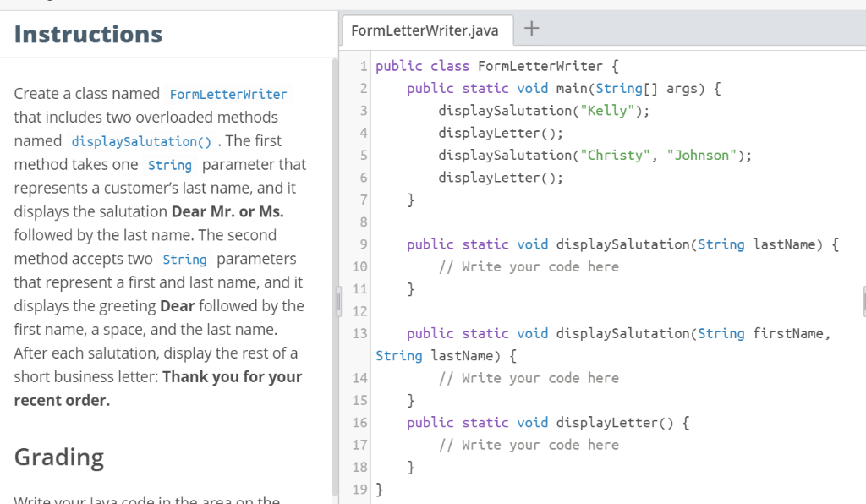866x504 pixels.
Task: Click the FormLetterWriter inline code reference
Action: (228, 94)
